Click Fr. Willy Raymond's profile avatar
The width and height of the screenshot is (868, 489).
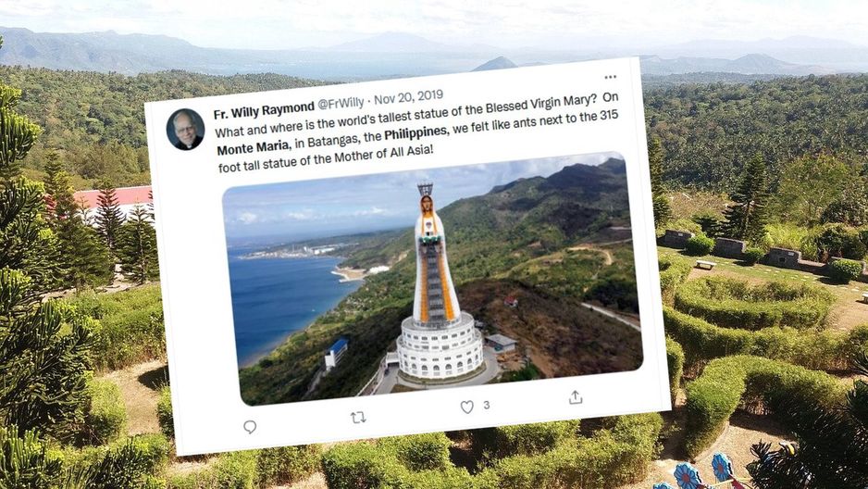click(x=185, y=129)
